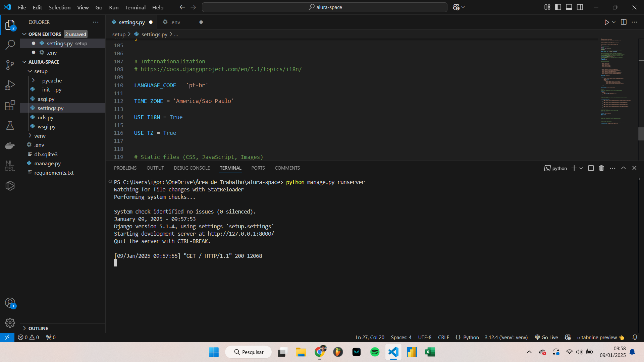Open Excel from the taskbar

[x=430, y=352]
